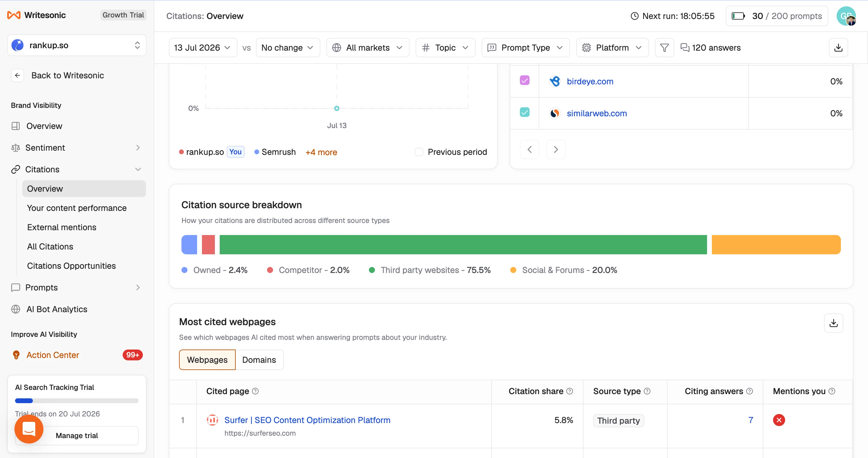Click the 99+ Action Center badge

point(132,355)
